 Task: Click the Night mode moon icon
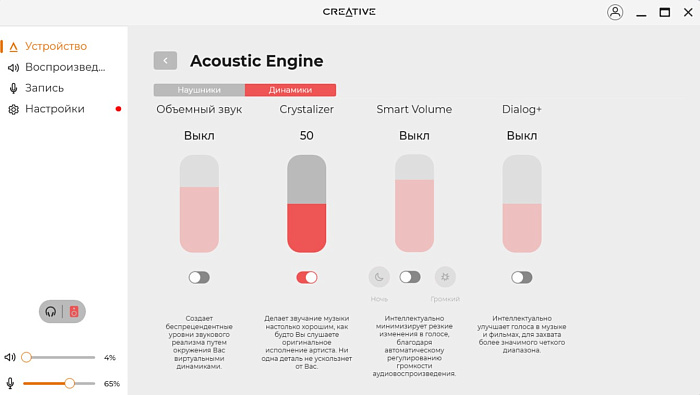[379, 277]
